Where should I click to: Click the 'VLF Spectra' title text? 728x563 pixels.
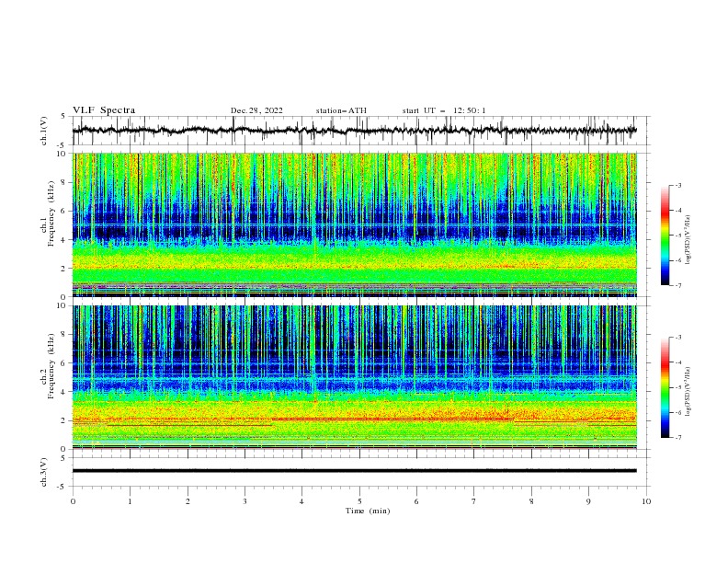point(104,110)
